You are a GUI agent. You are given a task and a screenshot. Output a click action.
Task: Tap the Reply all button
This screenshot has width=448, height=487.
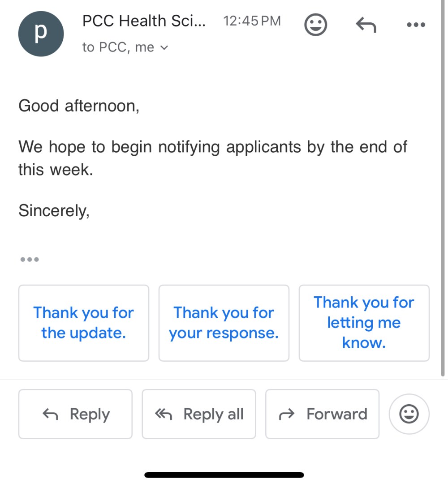point(199,414)
